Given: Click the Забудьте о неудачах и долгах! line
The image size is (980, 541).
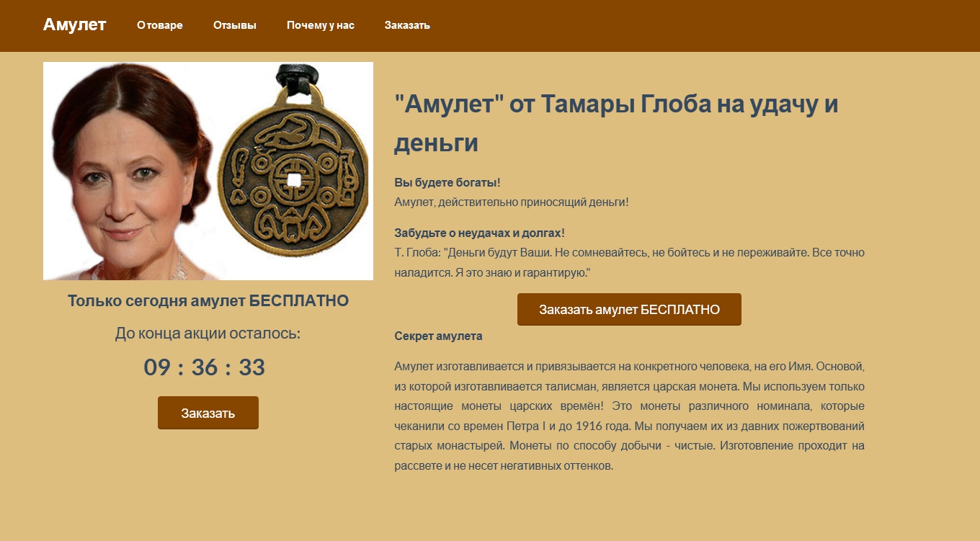Looking at the screenshot, I should tap(480, 233).
